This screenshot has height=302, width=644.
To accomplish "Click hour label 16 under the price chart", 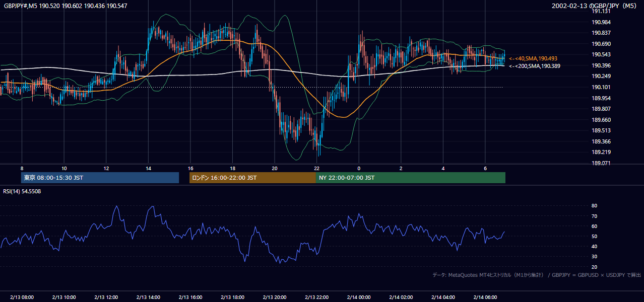I will pyautogui.click(x=190, y=168).
